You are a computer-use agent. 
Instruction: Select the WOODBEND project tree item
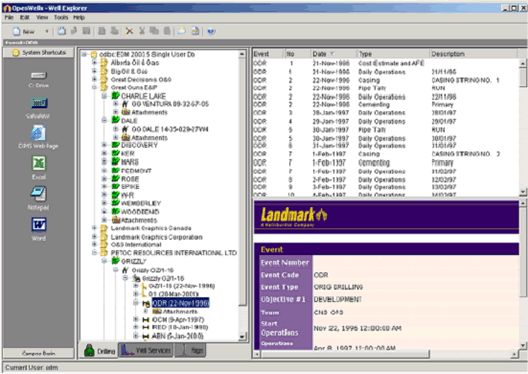click(140, 211)
